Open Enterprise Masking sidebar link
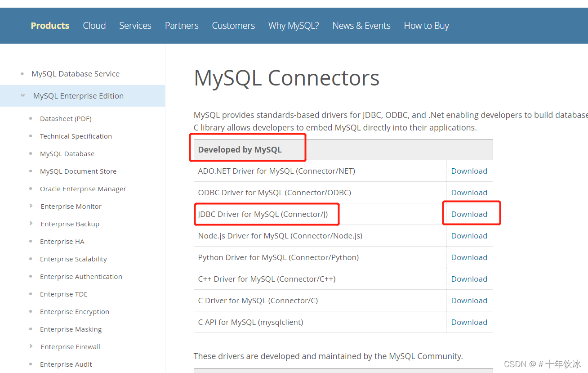This screenshot has height=373, width=588. (x=71, y=329)
